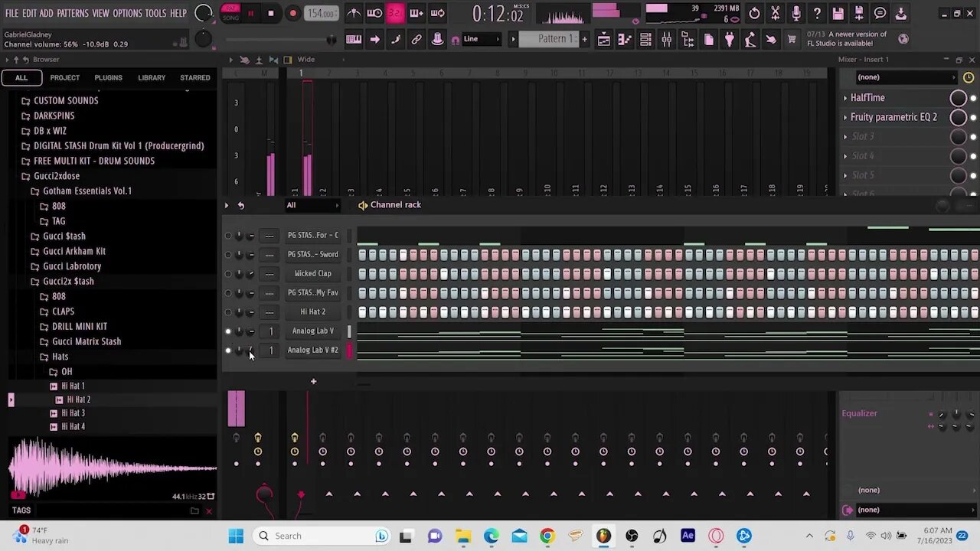
Task: Click the PG STAS.. My Fav channel button
Action: point(312,292)
